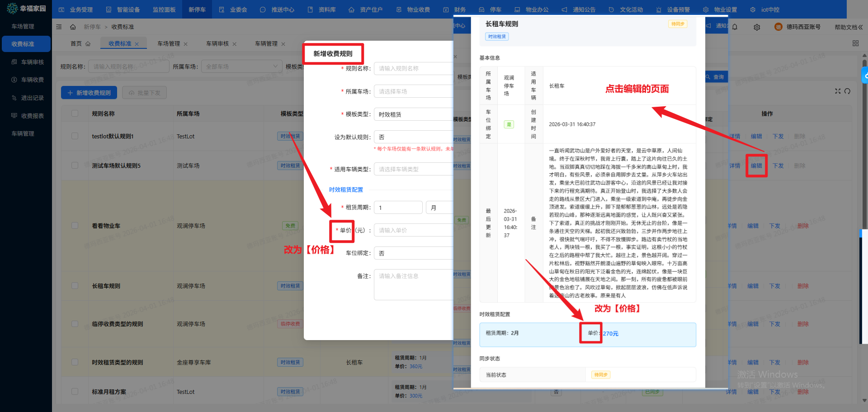Open the 物业收费 top menu
Image resolution: width=868 pixels, height=412 pixels.
click(x=413, y=9)
